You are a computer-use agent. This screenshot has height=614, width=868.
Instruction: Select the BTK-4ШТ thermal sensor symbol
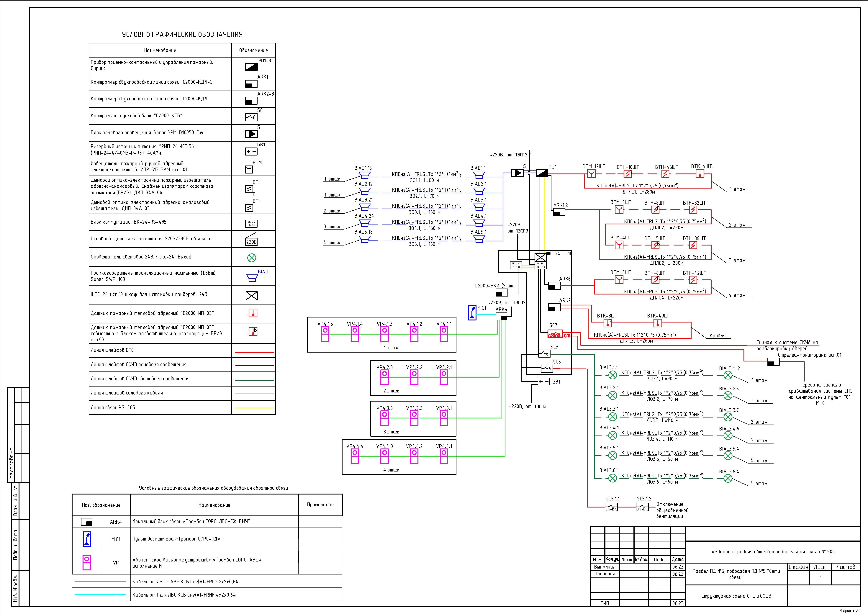point(700,173)
